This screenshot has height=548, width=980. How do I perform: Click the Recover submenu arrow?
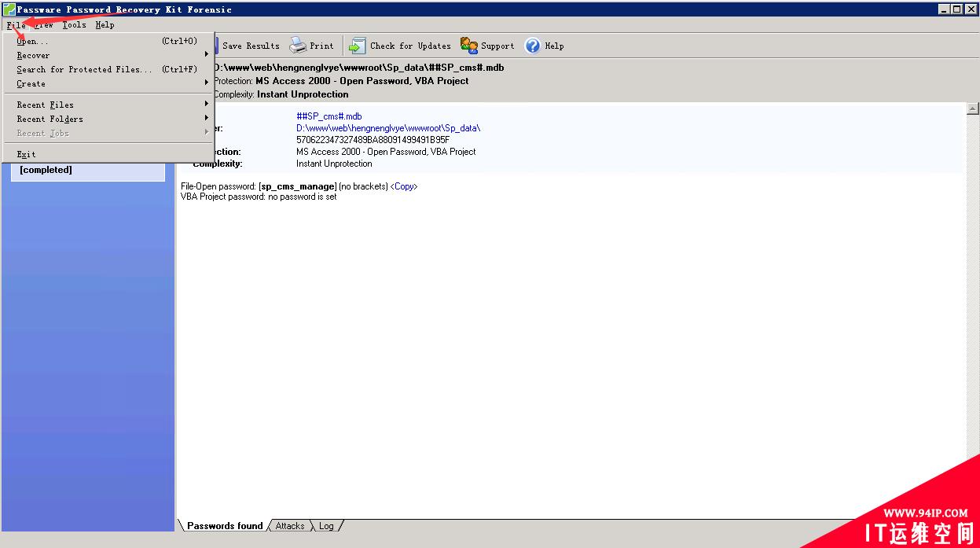tap(207, 55)
